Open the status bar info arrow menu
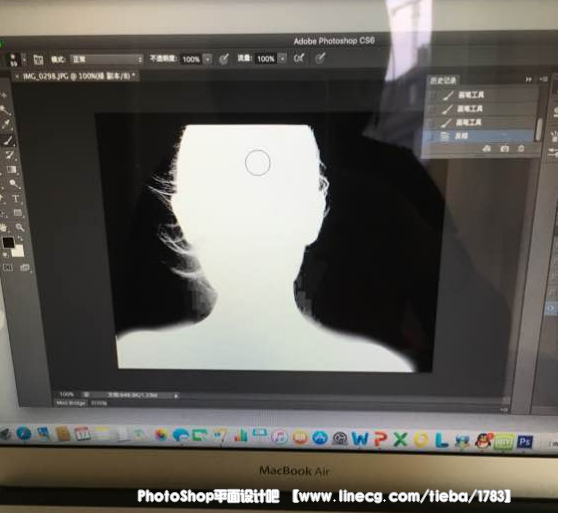561x513 pixels. [x=176, y=396]
